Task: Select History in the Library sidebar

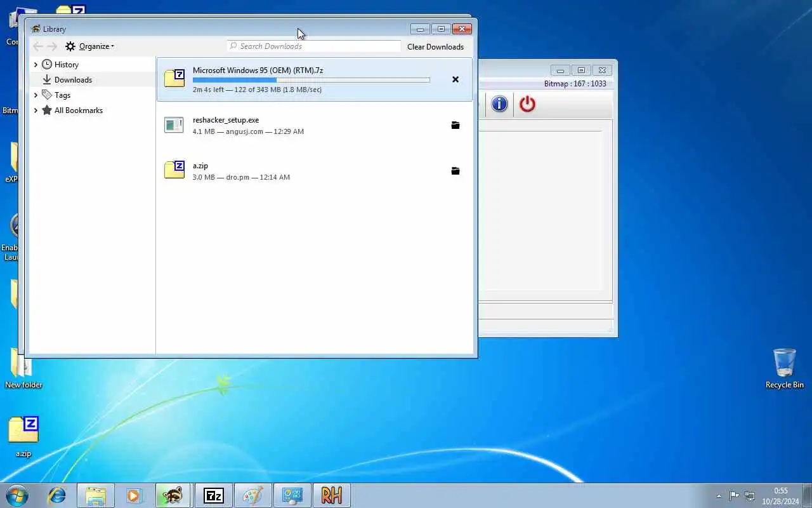Action: click(x=66, y=64)
